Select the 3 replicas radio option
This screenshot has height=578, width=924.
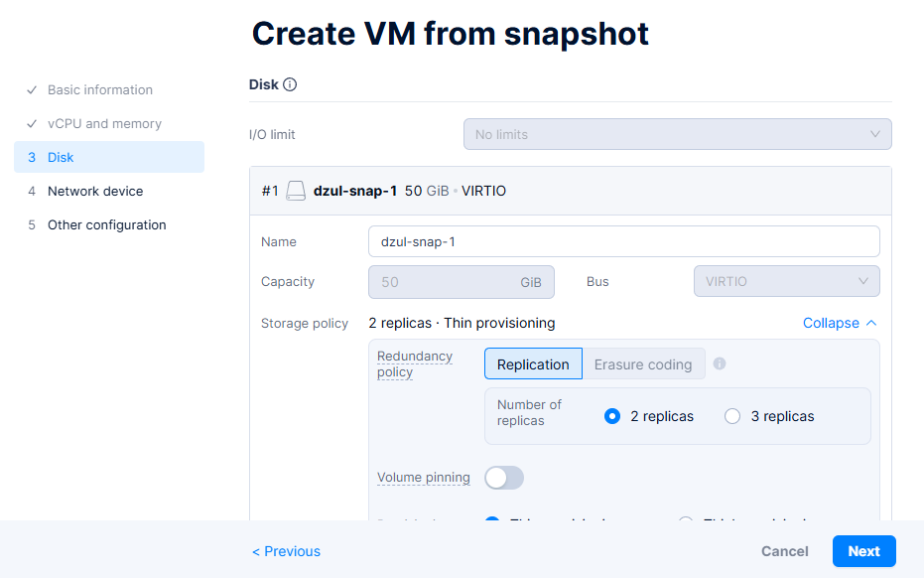tap(732, 416)
